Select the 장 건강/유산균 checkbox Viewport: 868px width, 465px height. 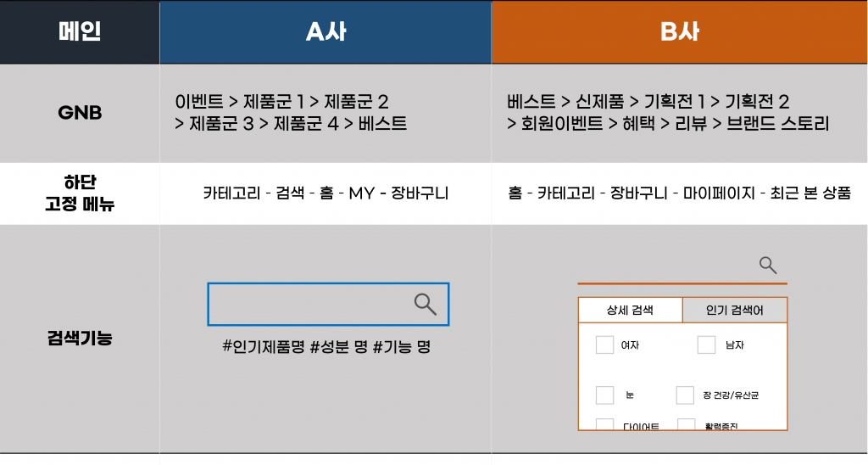click(685, 395)
